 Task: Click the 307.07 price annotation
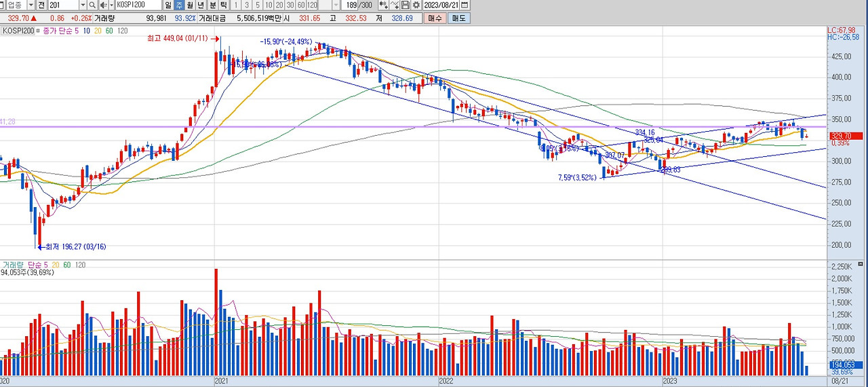pyautogui.click(x=614, y=155)
